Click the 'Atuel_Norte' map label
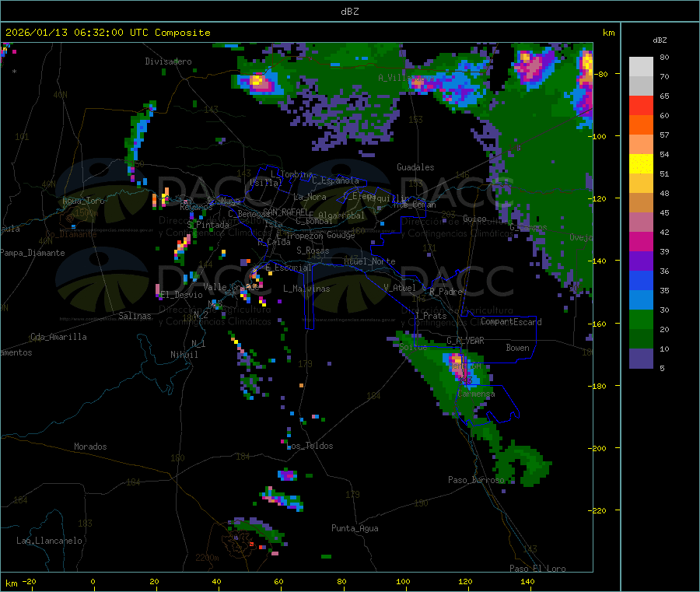The width and height of the screenshot is (700, 592). [x=369, y=261]
